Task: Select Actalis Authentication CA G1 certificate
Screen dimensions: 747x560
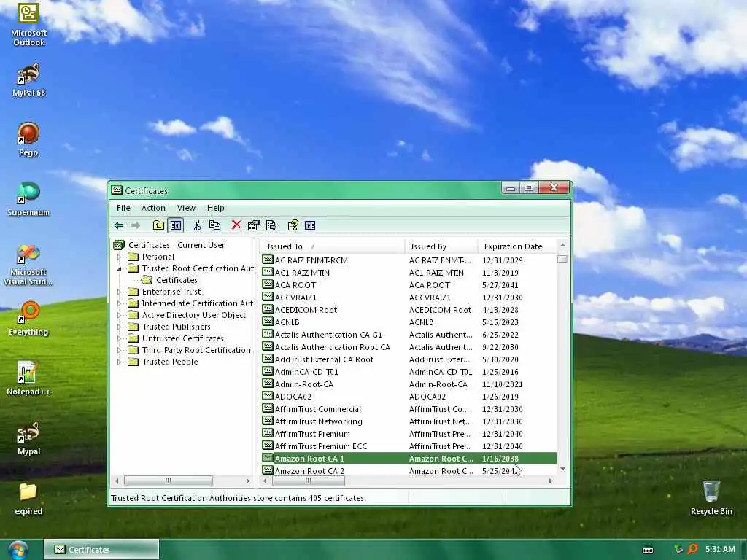Action: tap(409, 334)
